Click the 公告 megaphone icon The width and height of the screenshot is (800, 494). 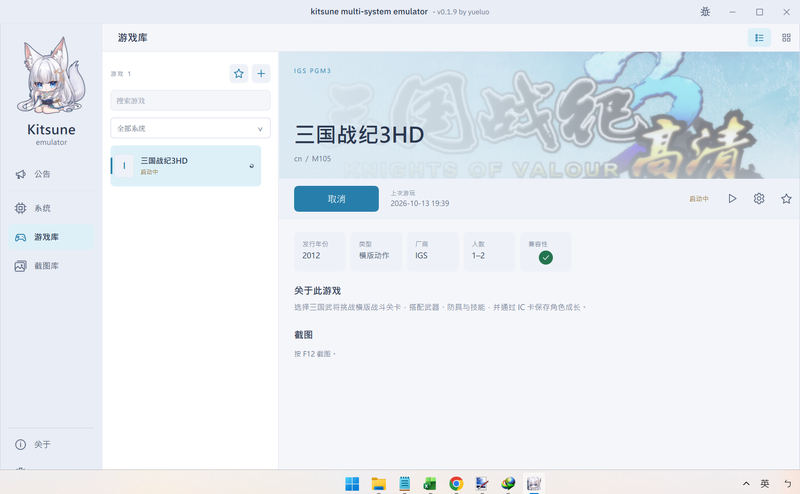point(20,175)
